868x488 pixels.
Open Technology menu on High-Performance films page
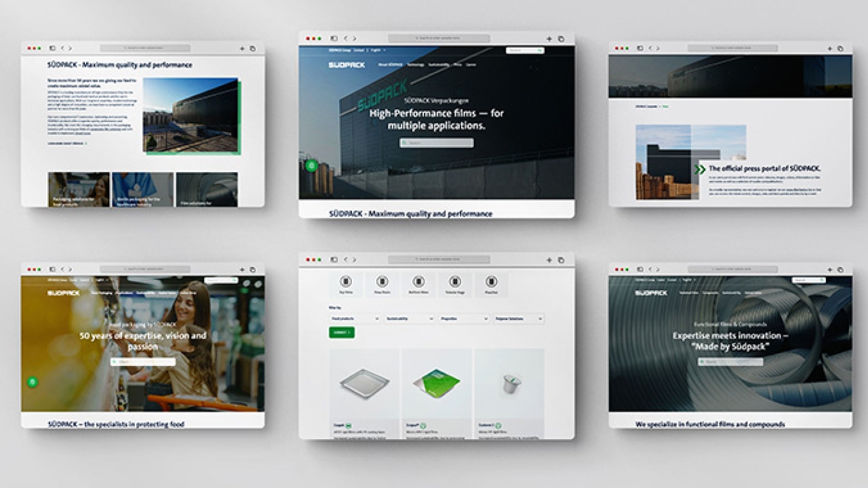416,64
